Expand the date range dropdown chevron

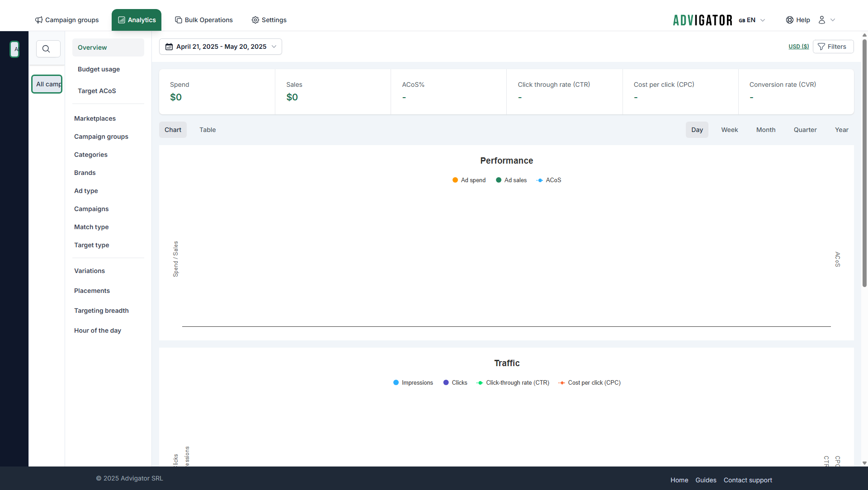coord(274,47)
